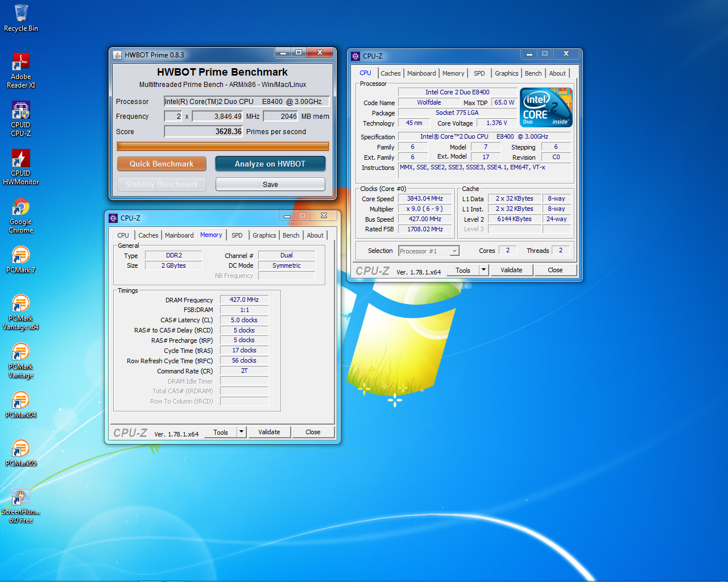728x582 pixels.
Task: Click the Code Name value Wolfdale
Action: point(429,102)
